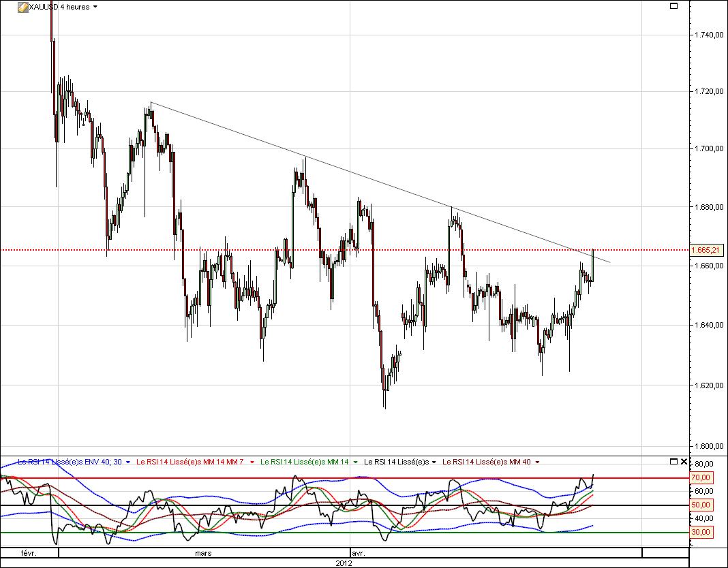
Task: Click the avr. label on the time axis
Action: 360,554
